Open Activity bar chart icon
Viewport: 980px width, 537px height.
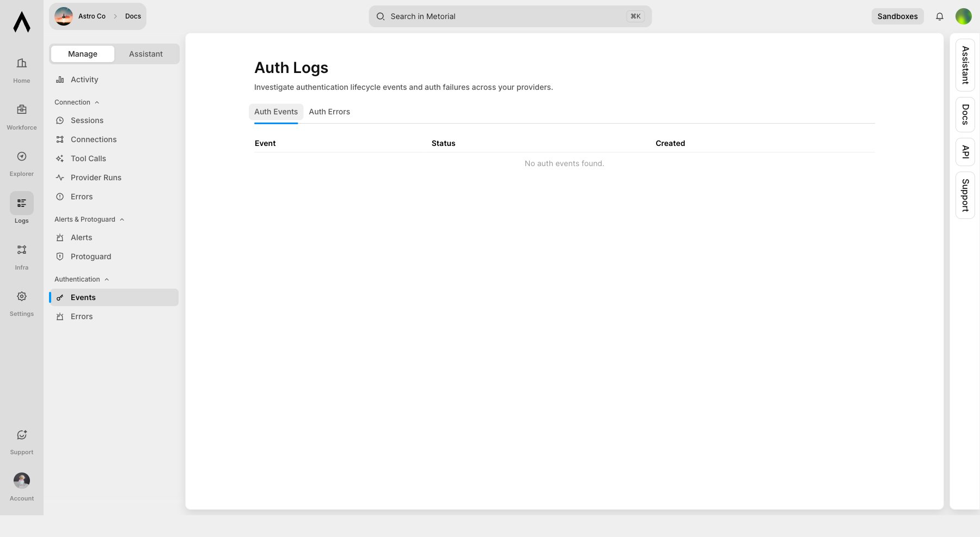60,80
